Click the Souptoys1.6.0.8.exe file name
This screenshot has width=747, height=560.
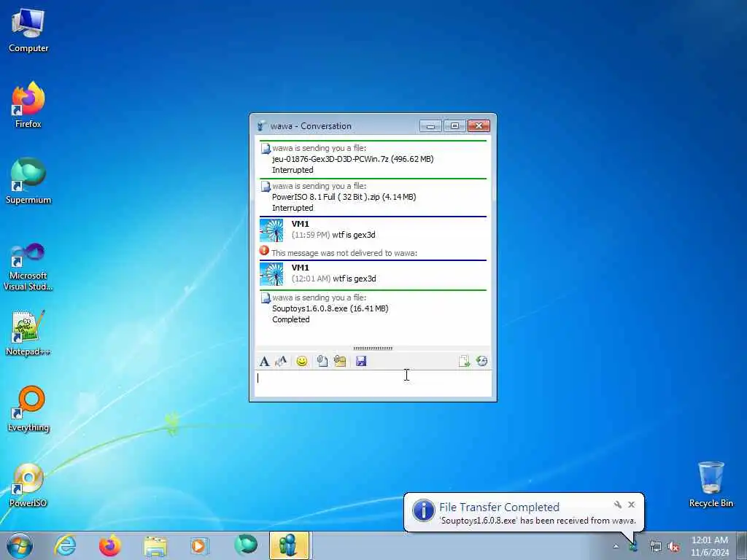[309, 308]
